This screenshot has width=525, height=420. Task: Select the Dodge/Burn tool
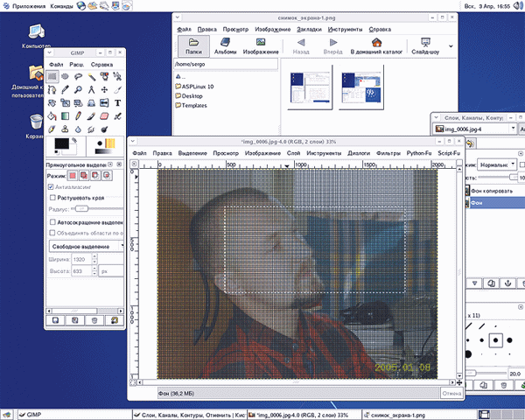pyautogui.click(x=104, y=129)
